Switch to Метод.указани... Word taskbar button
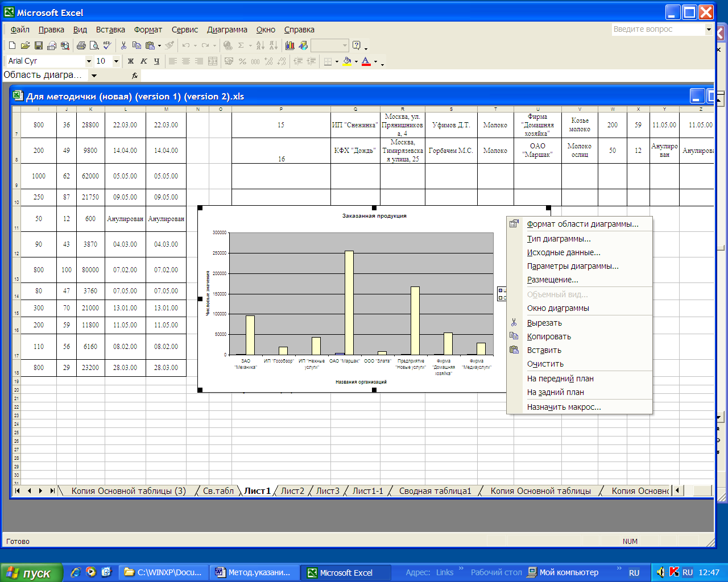The height and width of the screenshot is (582, 728). 254,573
